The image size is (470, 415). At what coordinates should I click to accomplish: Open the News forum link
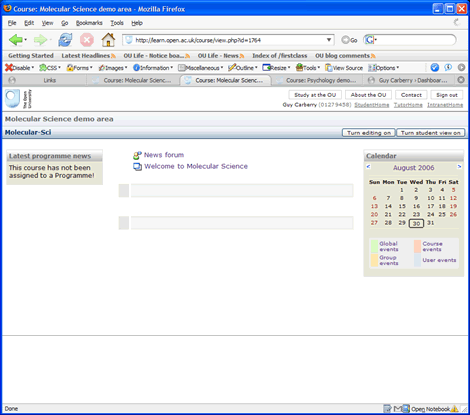pyautogui.click(x=164, y=155)
